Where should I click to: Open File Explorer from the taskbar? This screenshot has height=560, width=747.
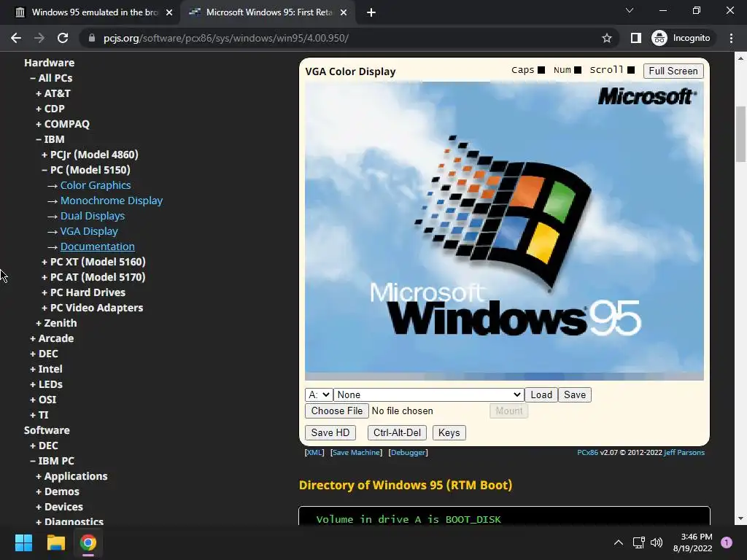[x=55, y=542]
